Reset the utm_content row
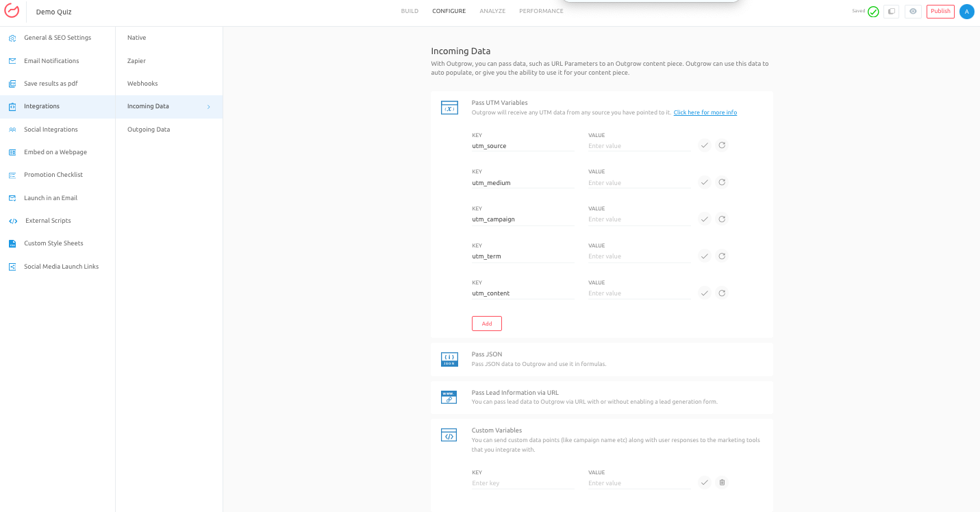The width and height of the screenshot is (980, 512). 722,293
